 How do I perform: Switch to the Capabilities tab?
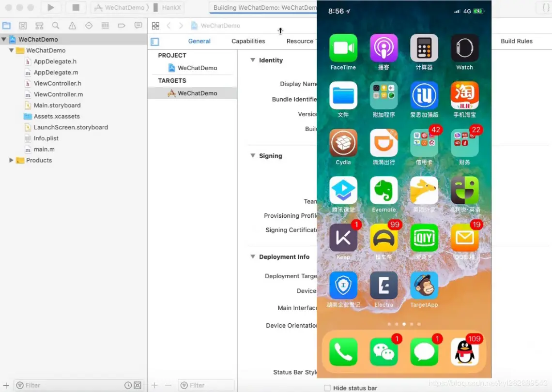(x=248, y=41)
